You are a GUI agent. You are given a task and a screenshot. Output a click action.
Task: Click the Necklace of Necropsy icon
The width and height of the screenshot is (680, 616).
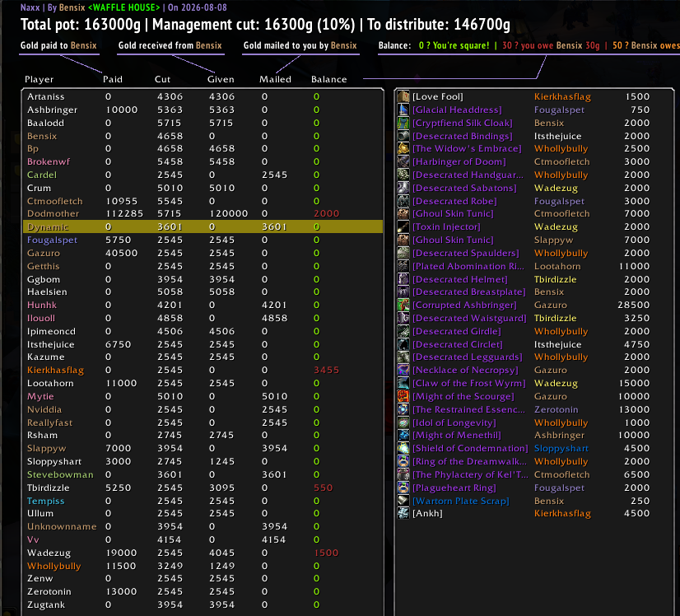403,370
